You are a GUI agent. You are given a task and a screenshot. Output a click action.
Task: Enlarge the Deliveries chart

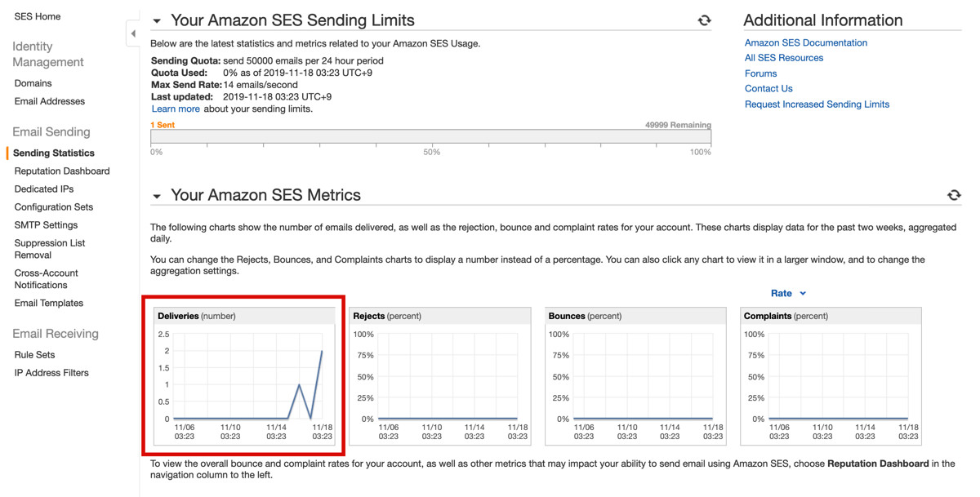pyautogui.click(x=243, y=377)
